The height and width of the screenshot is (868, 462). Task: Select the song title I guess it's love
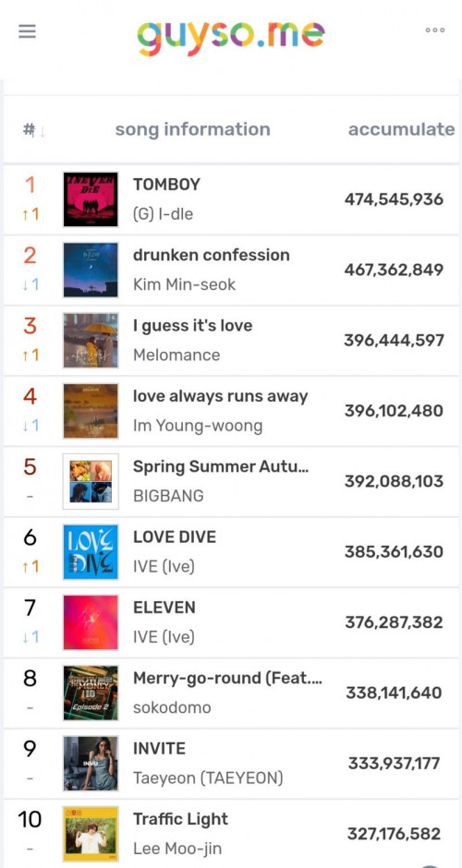[193, 326]
